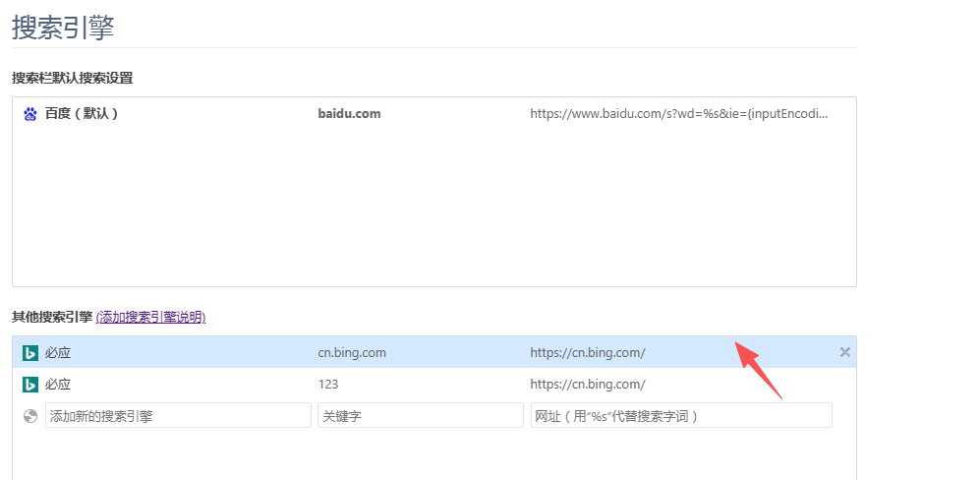Image resolution: width=980 pixels, height=480 pixels.
Task: Click the baidu.com keyword text
Action: point(349,114)
